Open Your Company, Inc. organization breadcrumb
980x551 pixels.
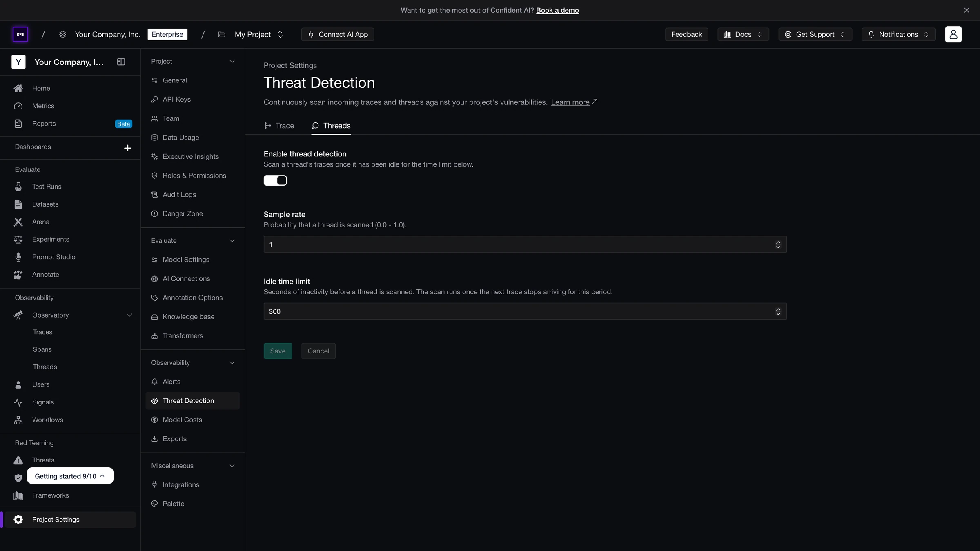point(107,34)
